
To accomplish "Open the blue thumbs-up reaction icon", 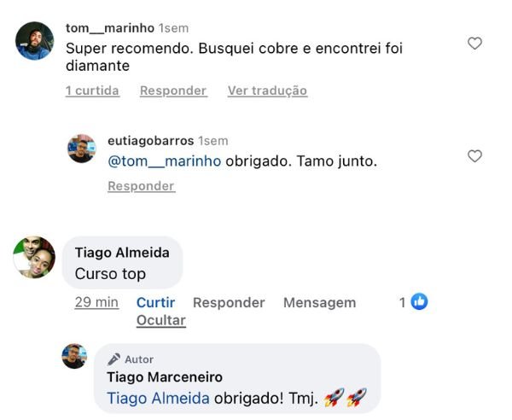I will pyautogui.click(x=419, y=301).
